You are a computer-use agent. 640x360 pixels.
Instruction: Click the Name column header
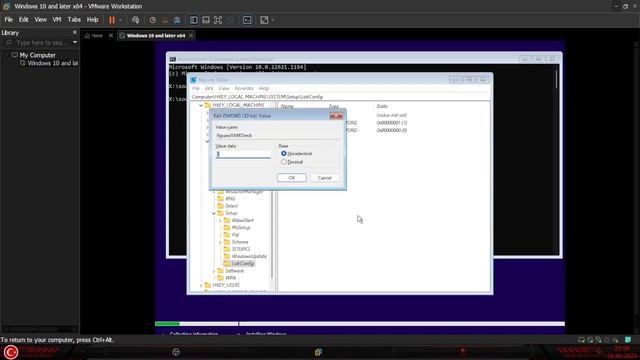pyautogui.click(x=287, y=106)
